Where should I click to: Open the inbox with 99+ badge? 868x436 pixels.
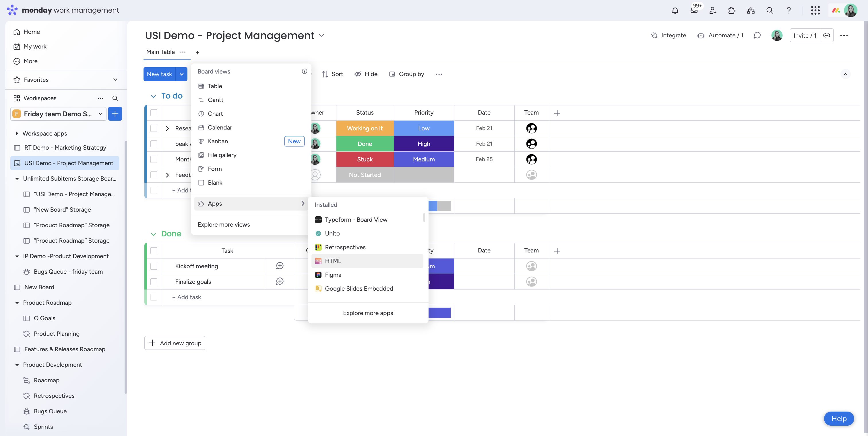click(694, 10)
